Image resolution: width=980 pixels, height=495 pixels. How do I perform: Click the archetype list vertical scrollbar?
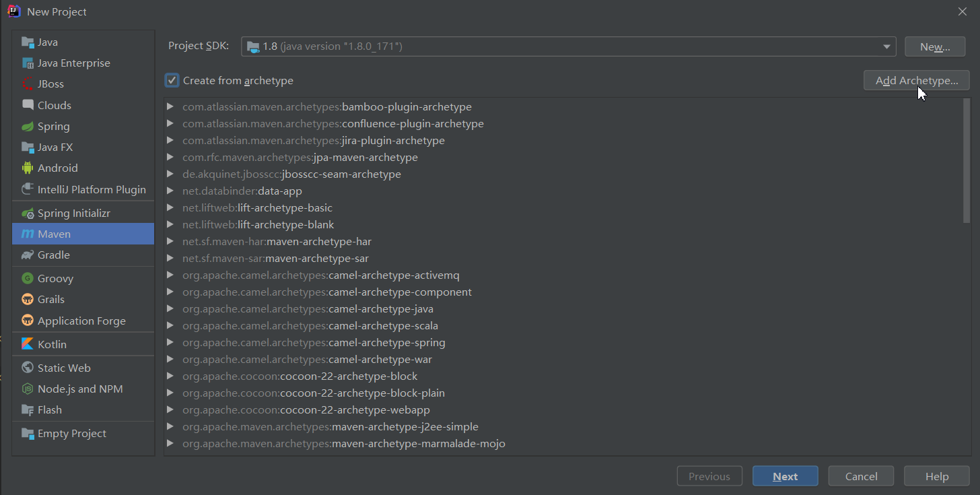[967, 160]
